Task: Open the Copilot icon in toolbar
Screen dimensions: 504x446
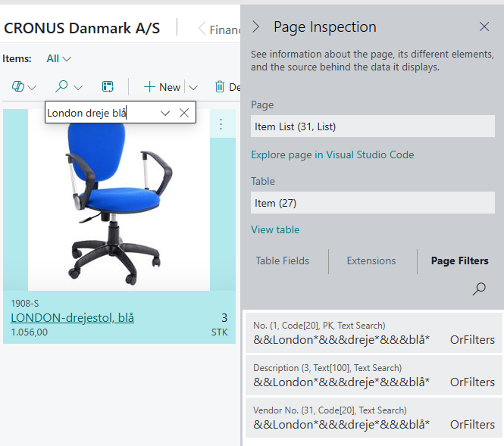Action: tap(18, 86)
